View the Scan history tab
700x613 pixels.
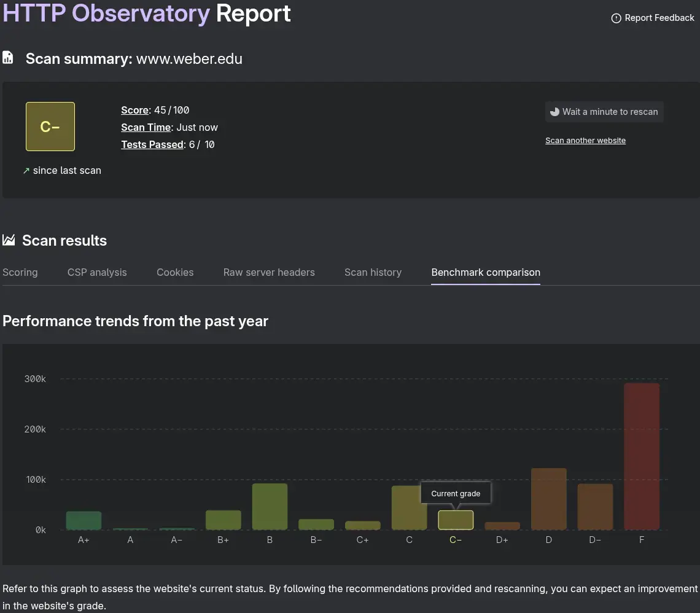[x=373, y=272]
